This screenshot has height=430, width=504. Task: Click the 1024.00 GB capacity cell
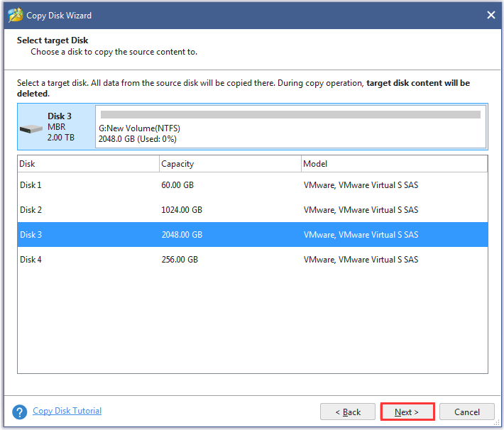point(182,210)
